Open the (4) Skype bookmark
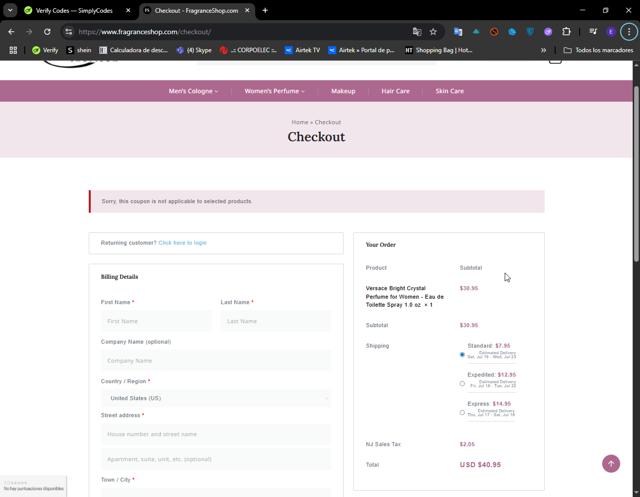Image resolution: width=640 pixels, height=497 pixels. 194,50
